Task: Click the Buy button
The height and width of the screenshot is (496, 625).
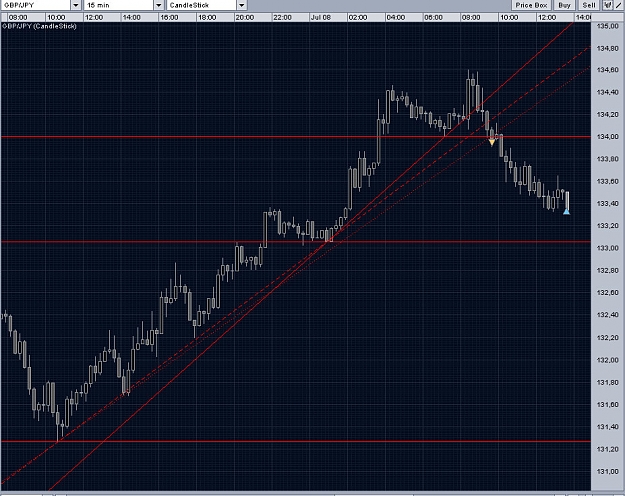Action: 564,5
